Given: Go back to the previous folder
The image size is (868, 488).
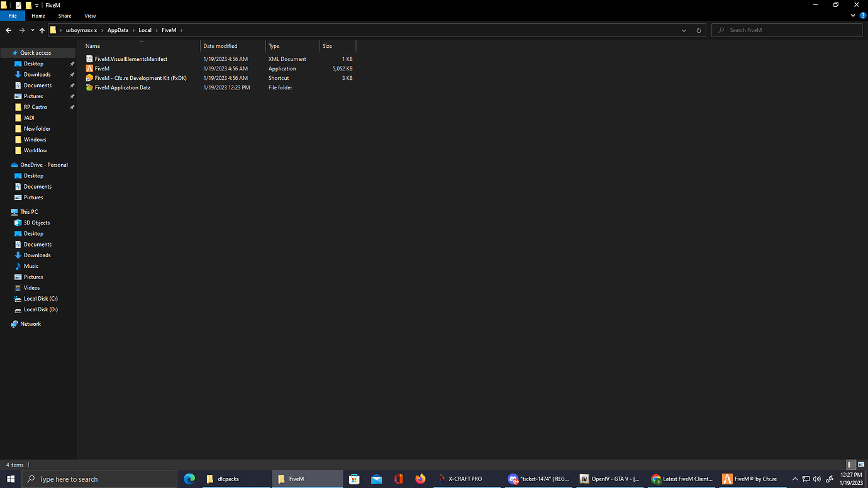Looking at the screenshot, I should pos(8,30).
